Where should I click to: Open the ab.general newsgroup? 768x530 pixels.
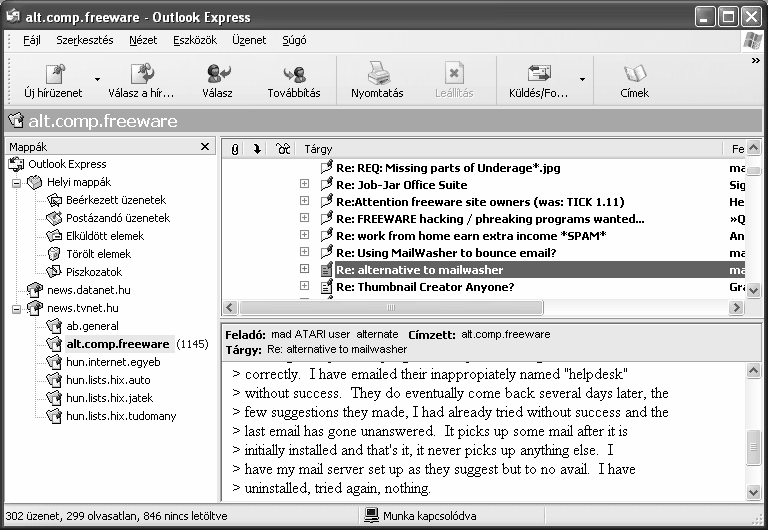coord(92,326)
